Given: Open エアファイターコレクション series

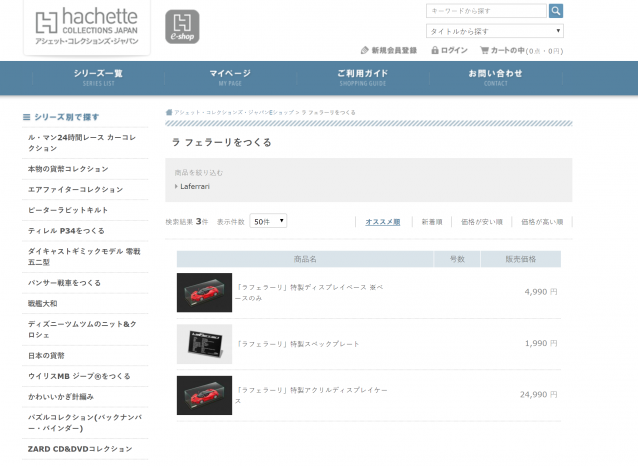Looking at the screenshot, I should tap(85, 190).
